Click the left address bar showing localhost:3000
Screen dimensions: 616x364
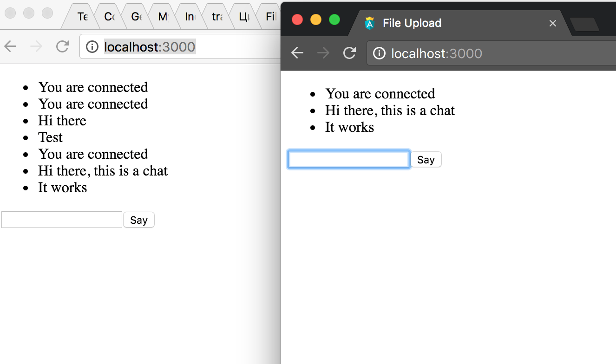[149, 46]
